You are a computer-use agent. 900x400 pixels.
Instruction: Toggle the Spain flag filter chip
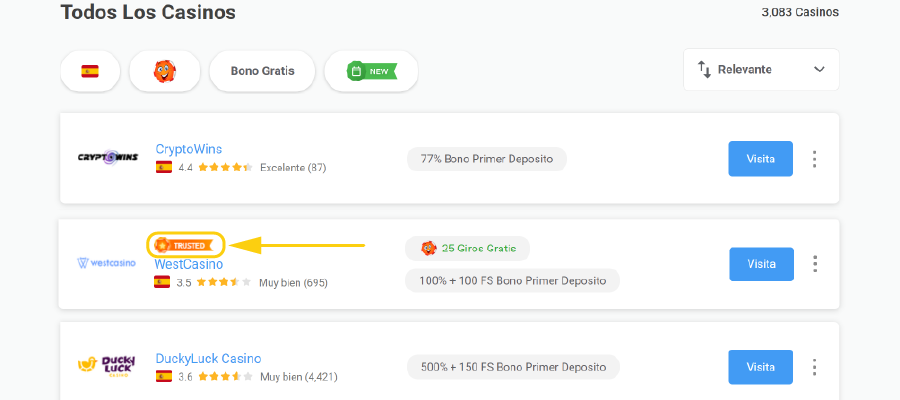[90, 71]
